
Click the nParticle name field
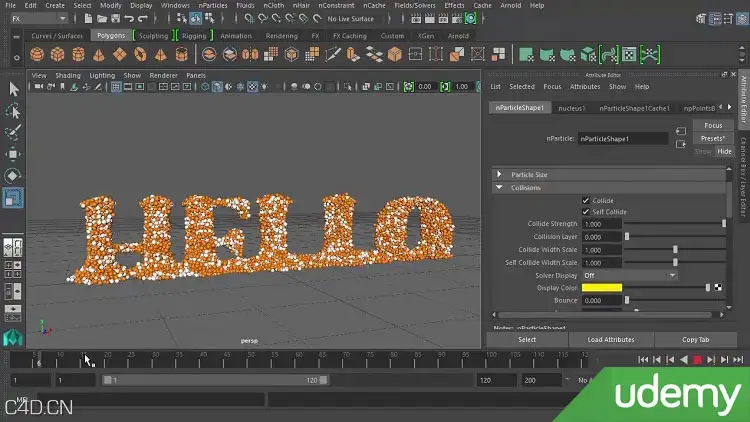[x=623, y=139]
